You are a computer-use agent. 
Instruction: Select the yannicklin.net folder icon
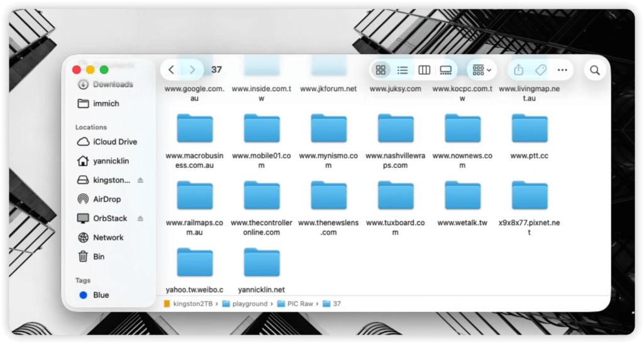[x=262, y=262]
